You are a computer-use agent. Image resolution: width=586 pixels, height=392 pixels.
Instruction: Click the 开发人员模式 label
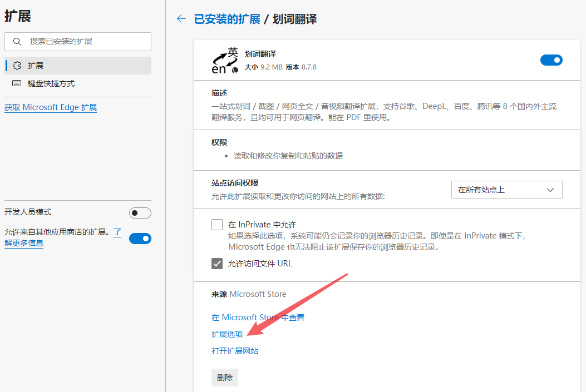click(x=28, y=212)
